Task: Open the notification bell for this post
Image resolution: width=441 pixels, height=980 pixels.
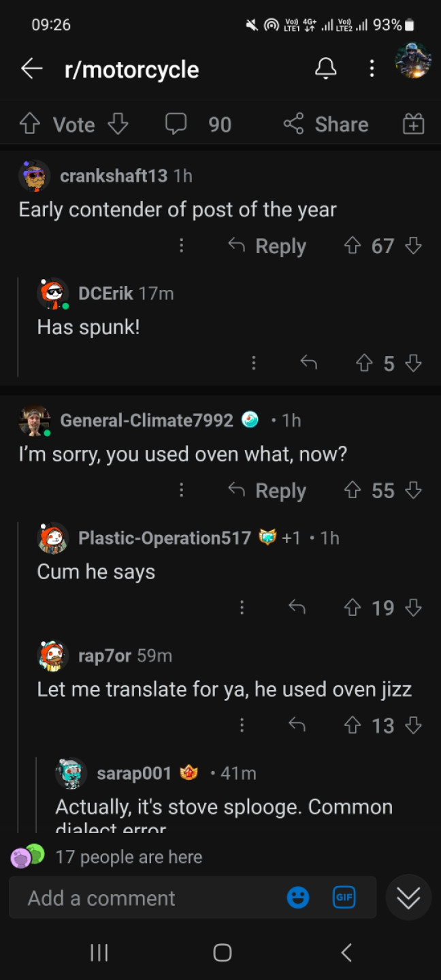Action: point(325,68)
